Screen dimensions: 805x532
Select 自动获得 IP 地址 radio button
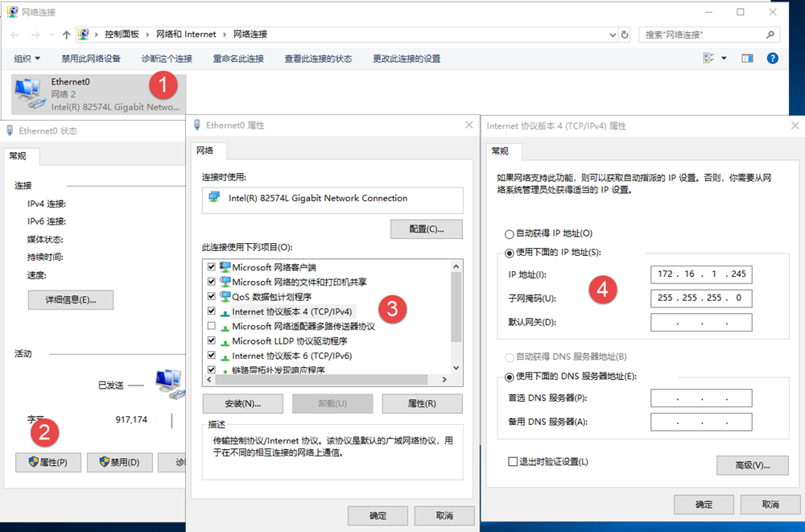[x=509, y=234]
